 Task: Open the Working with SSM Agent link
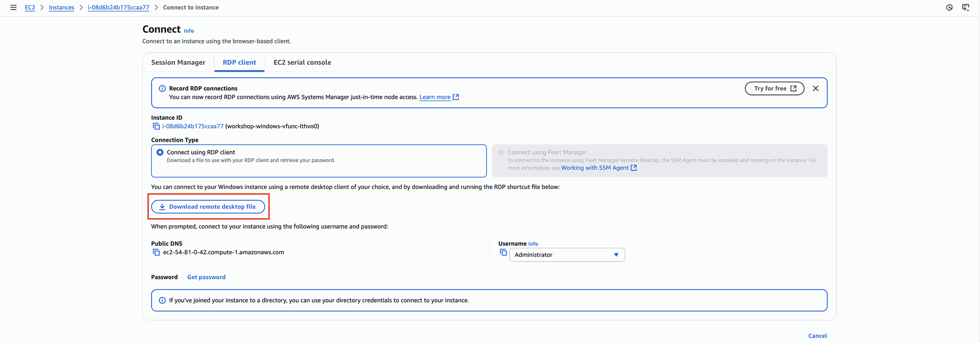pos(599,168)
